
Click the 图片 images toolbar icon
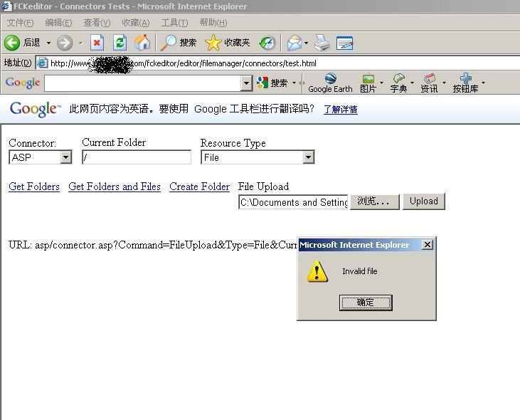click(x=368, y=83)
